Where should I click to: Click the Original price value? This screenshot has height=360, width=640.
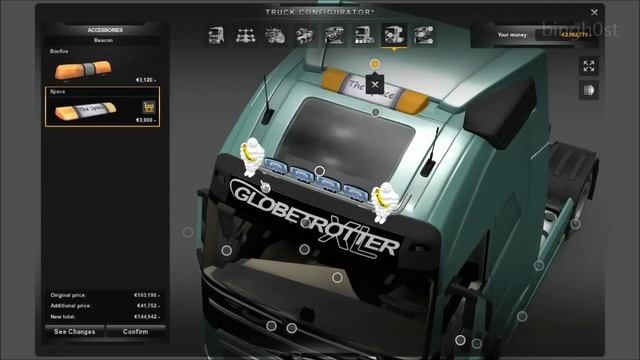(x=147, y=295)
